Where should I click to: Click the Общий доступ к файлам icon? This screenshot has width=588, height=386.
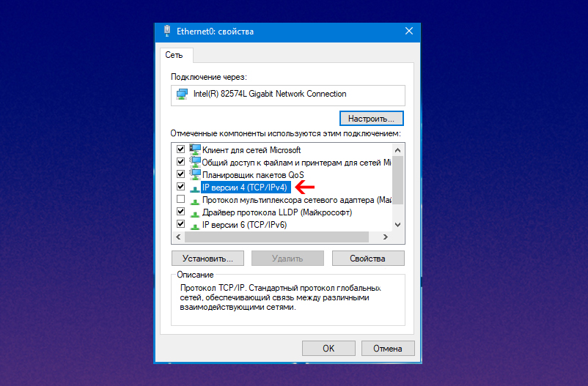(195, 163)
